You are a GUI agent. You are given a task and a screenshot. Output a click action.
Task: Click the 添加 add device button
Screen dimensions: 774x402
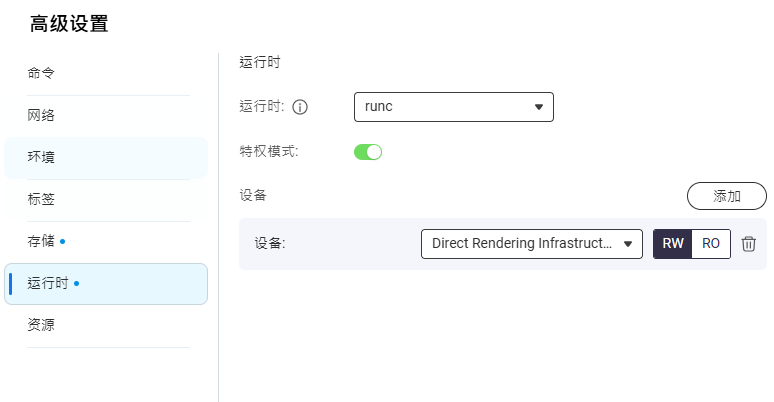(x=727, y=196)
